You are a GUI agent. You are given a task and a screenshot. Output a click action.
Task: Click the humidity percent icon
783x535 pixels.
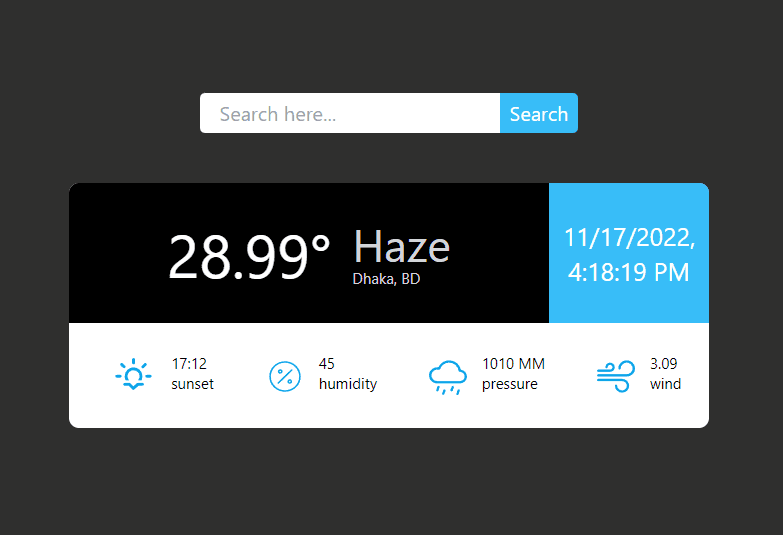285,376
